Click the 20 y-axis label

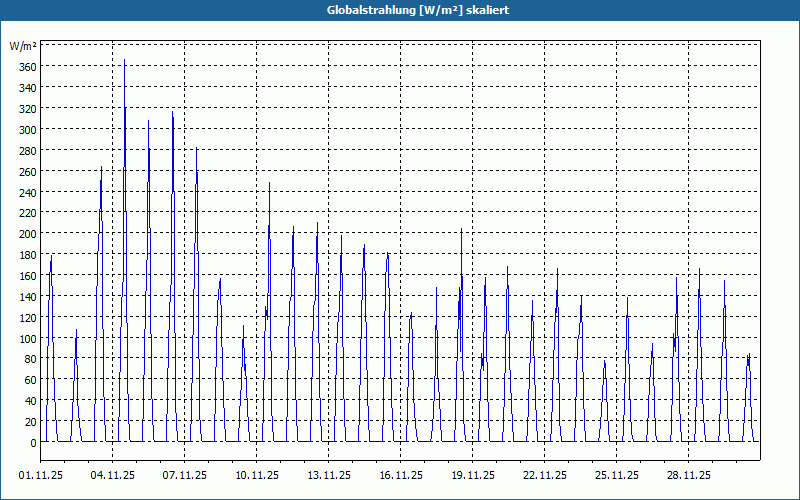(x=31, y=422)
